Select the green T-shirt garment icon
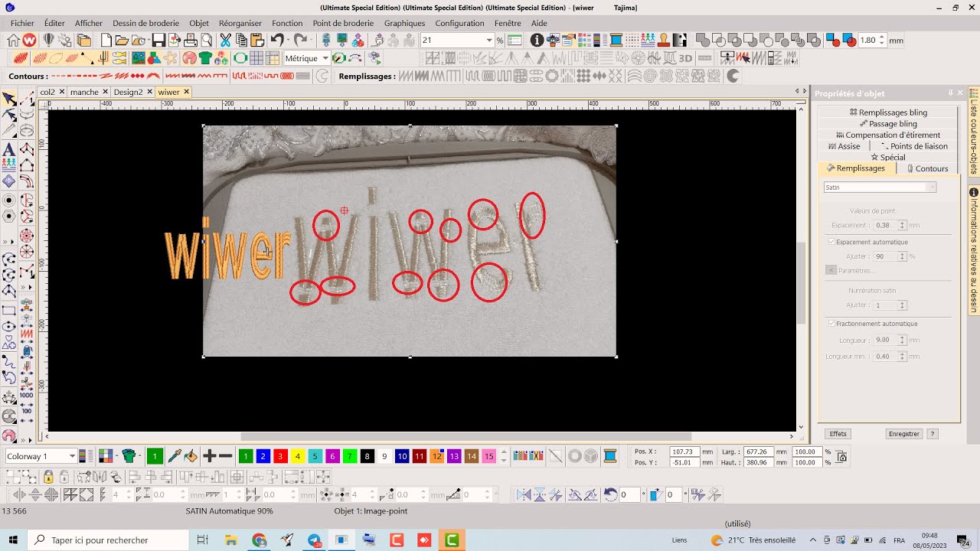 (x=205, y=58)
